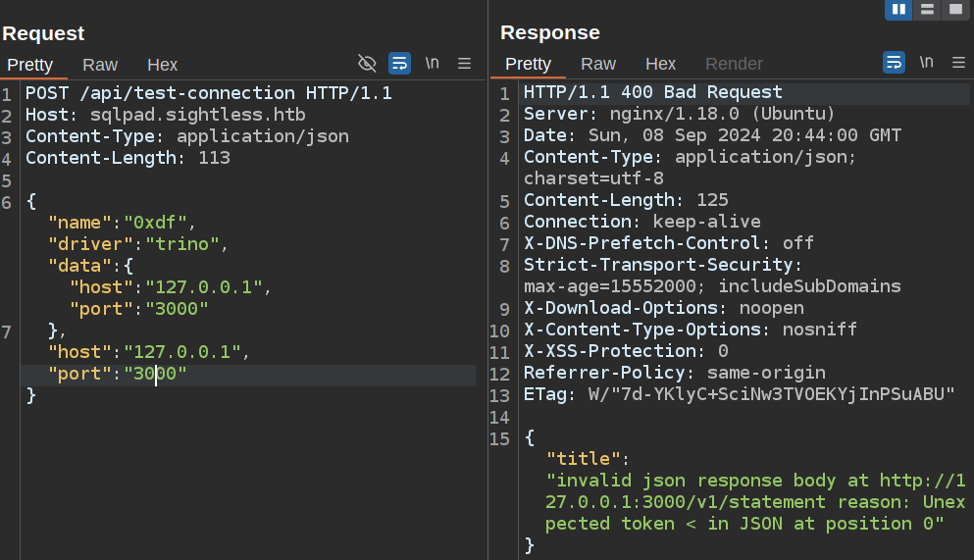This screenshot has height=560, width=974.
Task: Open the Response Raw tab
Action: coord(598,64)
